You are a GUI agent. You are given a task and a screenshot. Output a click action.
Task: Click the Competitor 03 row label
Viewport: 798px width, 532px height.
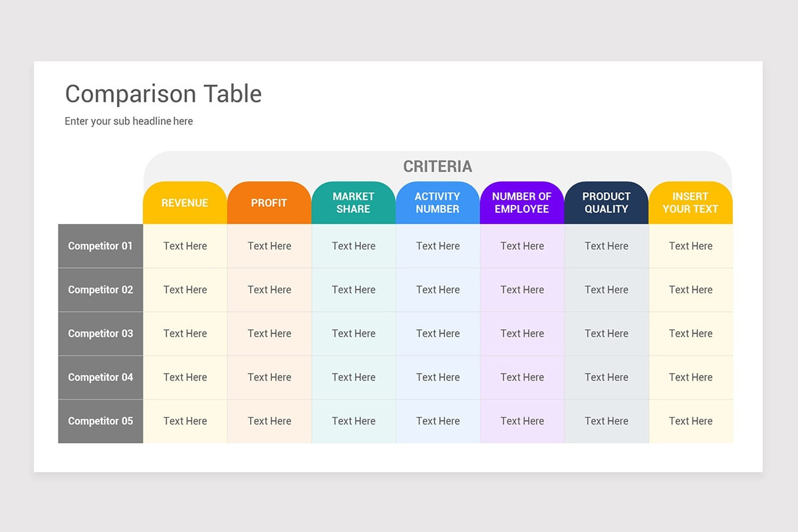coord(100,334)
